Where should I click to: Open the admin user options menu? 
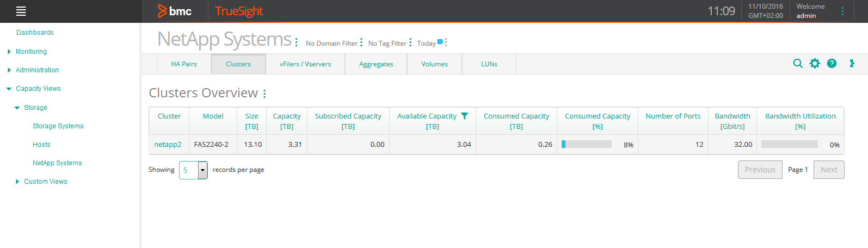[x=842, y=11]
